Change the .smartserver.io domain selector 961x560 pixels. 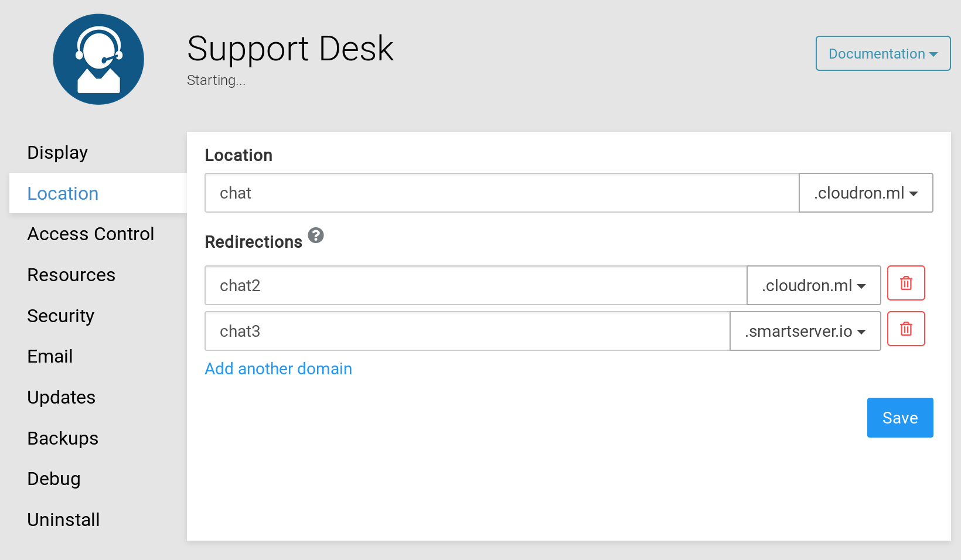[805, 332]
